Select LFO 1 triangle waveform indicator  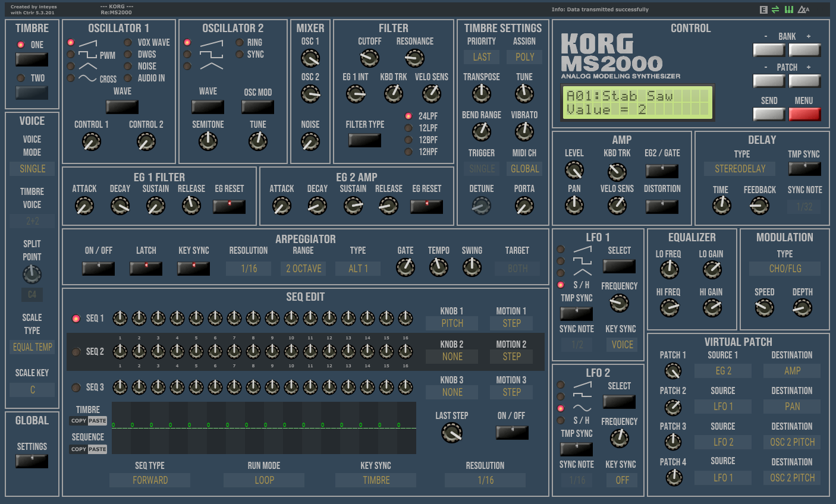click(x=561, y=273)
